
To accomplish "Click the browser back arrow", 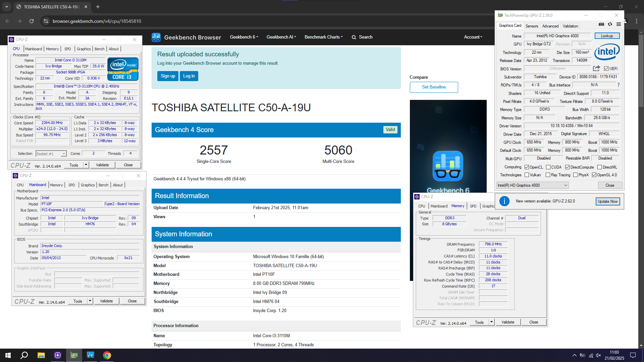I will (7, 21).
